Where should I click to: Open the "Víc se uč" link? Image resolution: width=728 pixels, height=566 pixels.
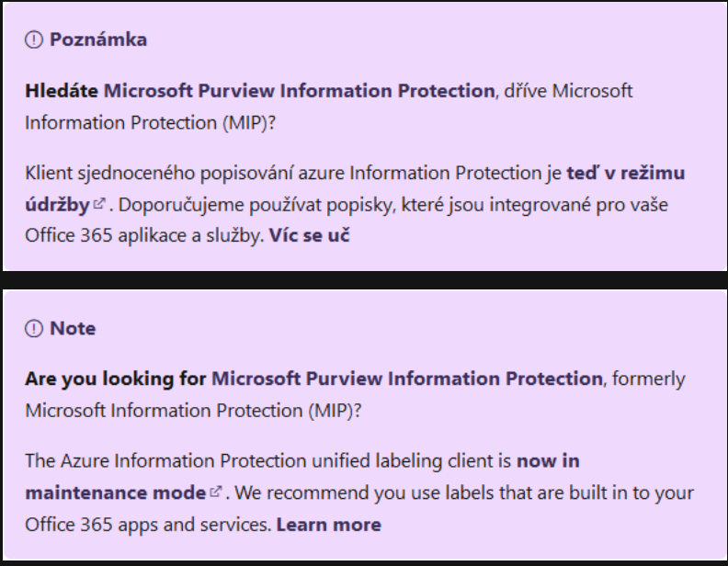(310, 234)
